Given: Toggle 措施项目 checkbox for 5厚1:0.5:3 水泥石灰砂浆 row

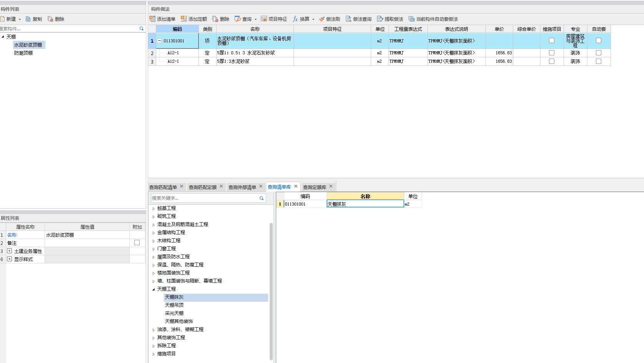Looking at the screenshot, I should [x=552, y=53].
